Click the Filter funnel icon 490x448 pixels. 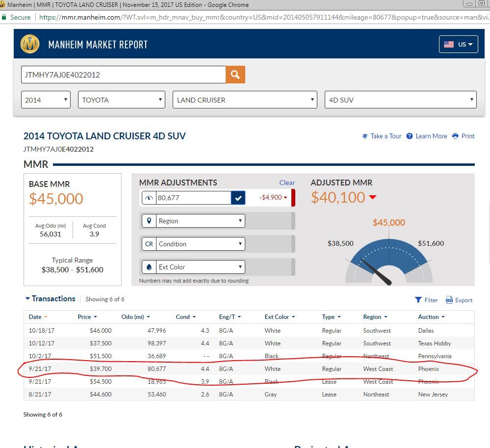[x=418, y=300]
